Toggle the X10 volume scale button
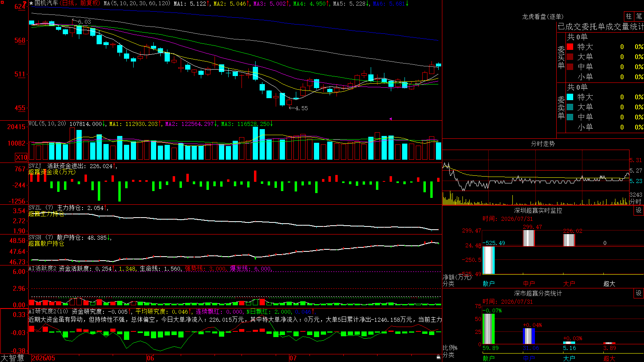 [21, 157]
